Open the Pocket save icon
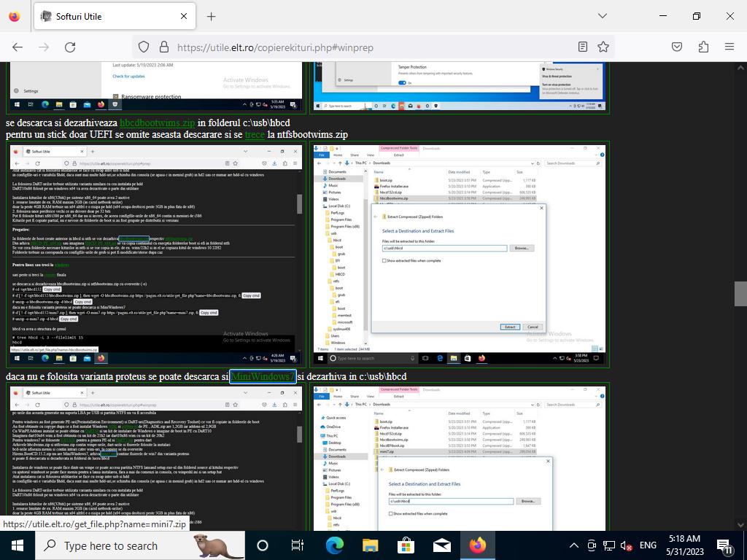Viewport: 747px width, 560px height. (x=677, y=47)
